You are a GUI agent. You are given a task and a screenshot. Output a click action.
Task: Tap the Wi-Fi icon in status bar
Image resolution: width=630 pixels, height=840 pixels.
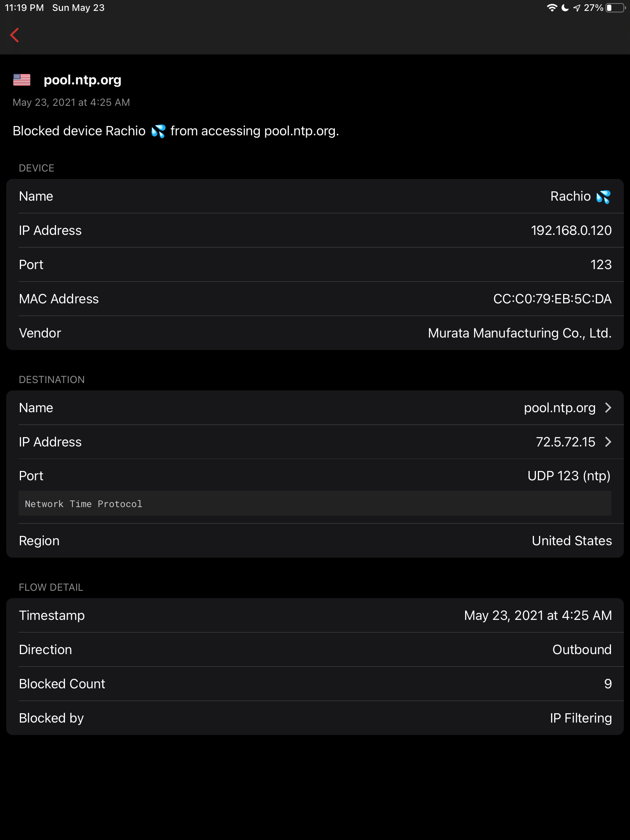[x=551, y=8]
